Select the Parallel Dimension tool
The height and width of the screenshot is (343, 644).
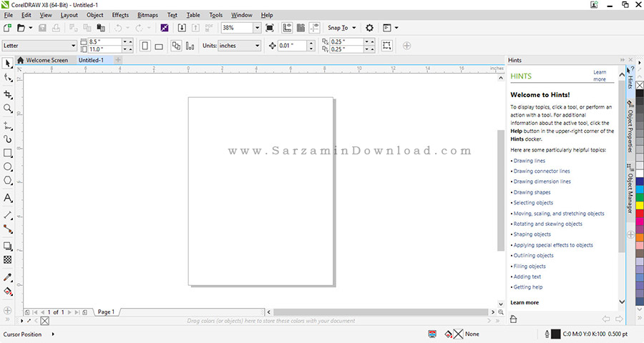[x=7, y=215]
